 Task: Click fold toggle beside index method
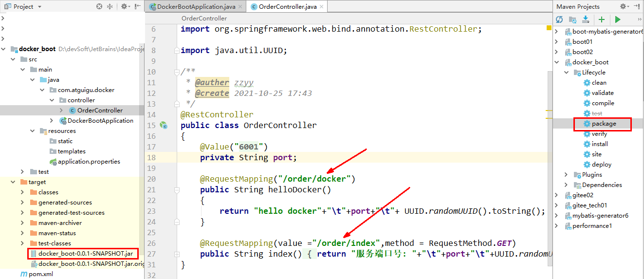point(176,254)
